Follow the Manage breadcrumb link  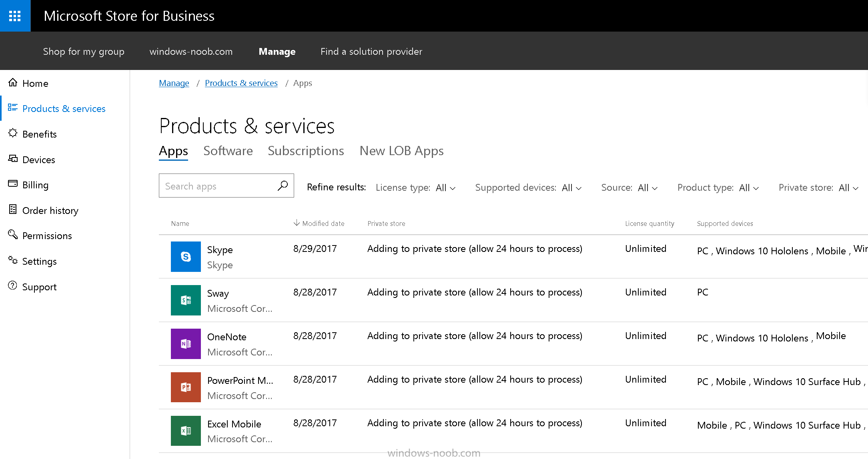[174, 83]
